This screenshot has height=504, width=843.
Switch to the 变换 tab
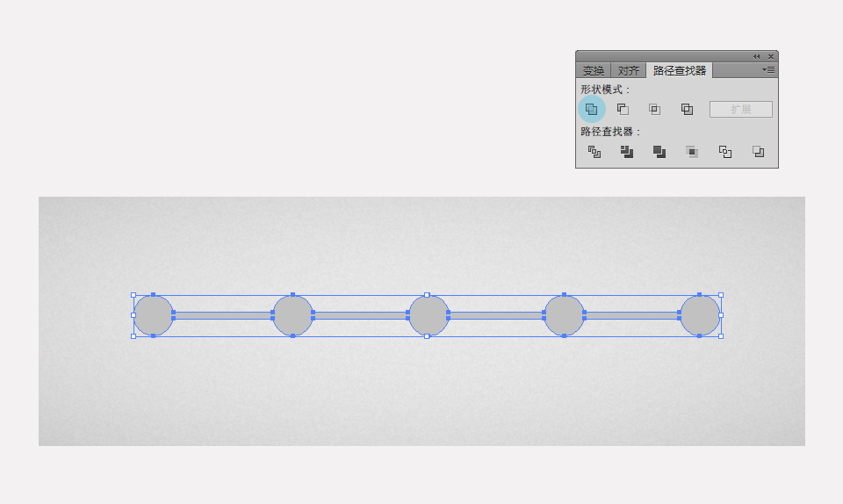tap(594, 70)
